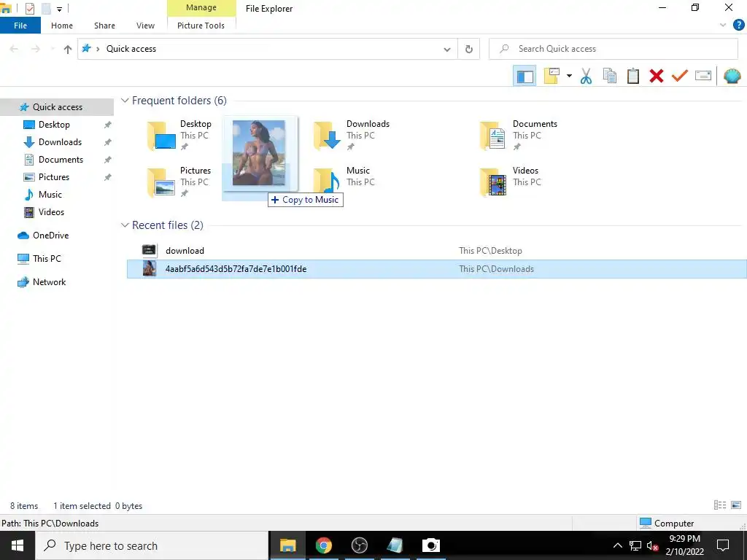747x560 pixels.
Task: Show hidden system tray icons chevron
Action: point(617,545)
